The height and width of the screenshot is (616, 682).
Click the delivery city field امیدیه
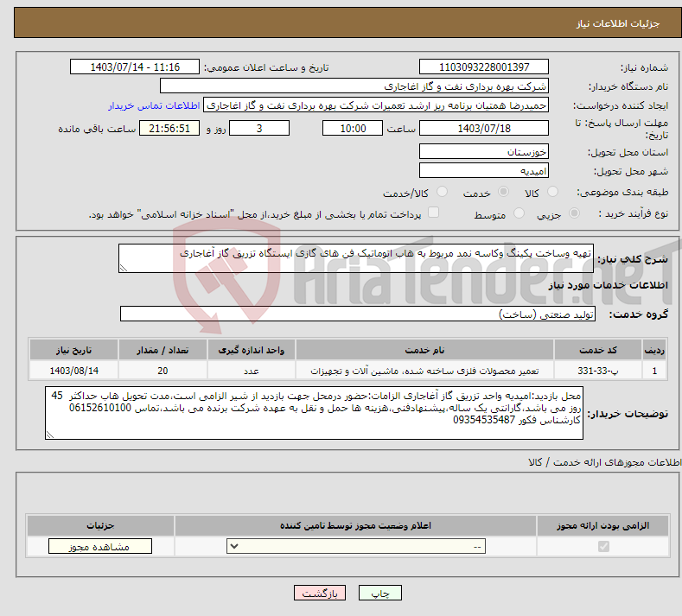point(484,170)
